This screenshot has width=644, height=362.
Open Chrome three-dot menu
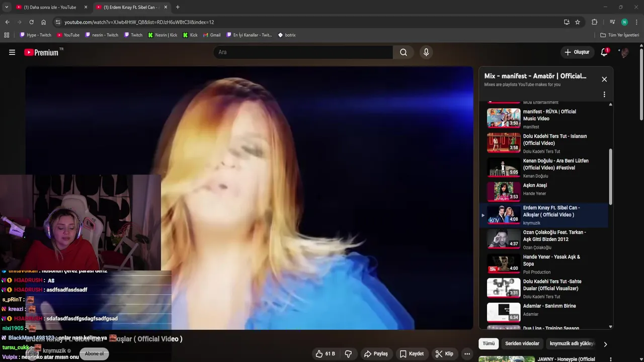point(637,22)
